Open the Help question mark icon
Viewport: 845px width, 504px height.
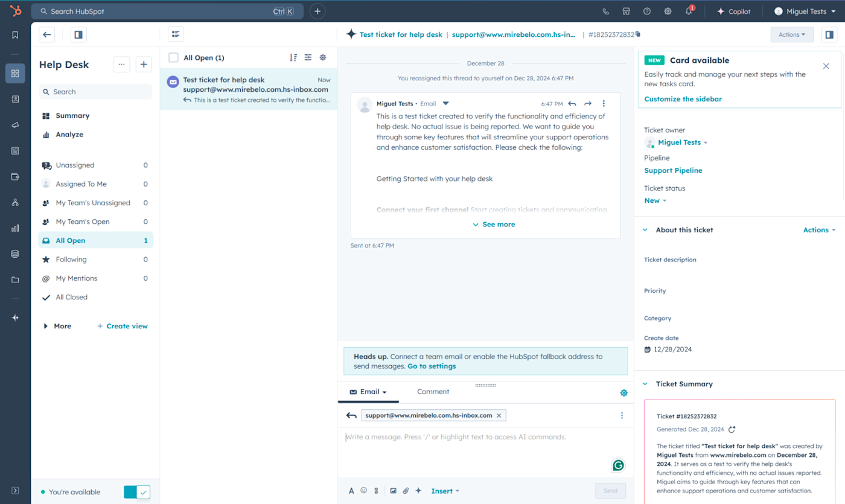point(647,11)
